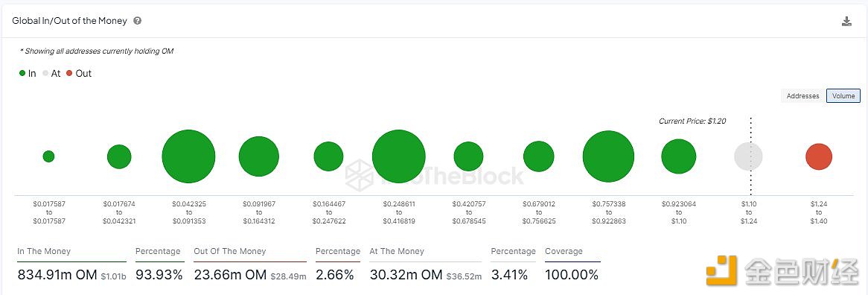Click the Global In/Out of the Money title
Image resolution: width=868 pixels, height=295 pixels.
(x=70, y=21)
